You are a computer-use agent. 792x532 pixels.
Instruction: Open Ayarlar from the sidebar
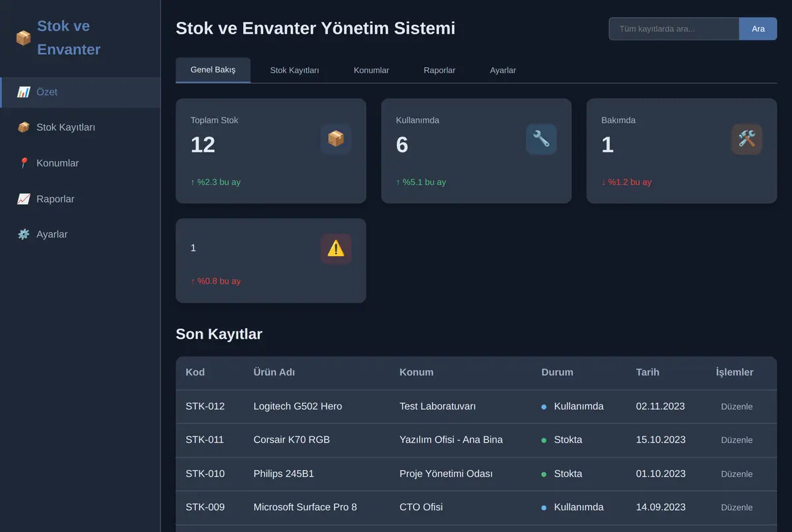[80, 234]
